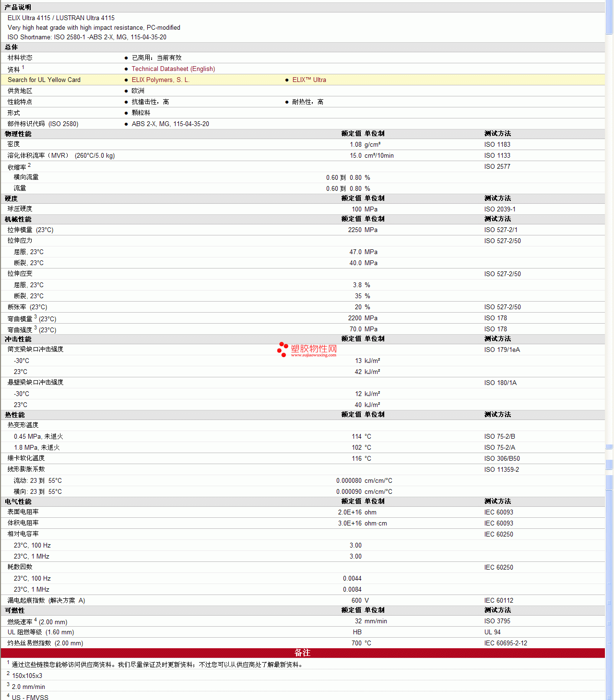Screen dimensions: 614x700
Task: Click the 'IEC 60695-2-12' test method
Action: (506, 643)
